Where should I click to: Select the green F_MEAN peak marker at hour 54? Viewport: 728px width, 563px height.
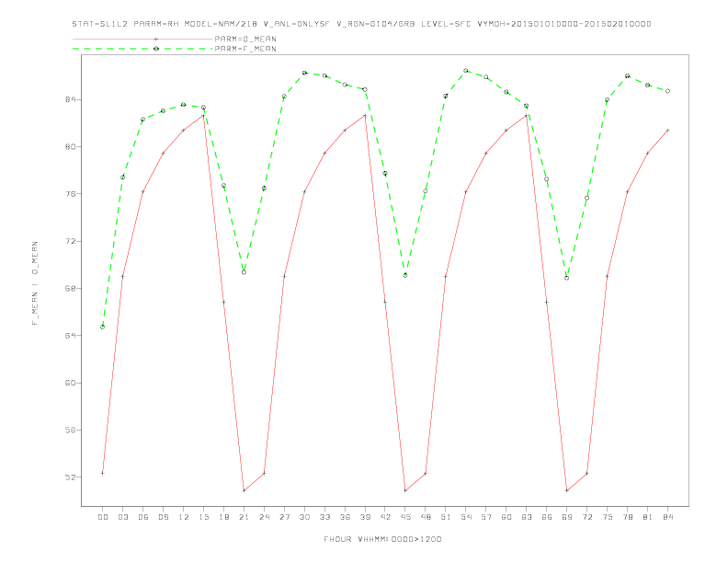click(x=466, y=71)
